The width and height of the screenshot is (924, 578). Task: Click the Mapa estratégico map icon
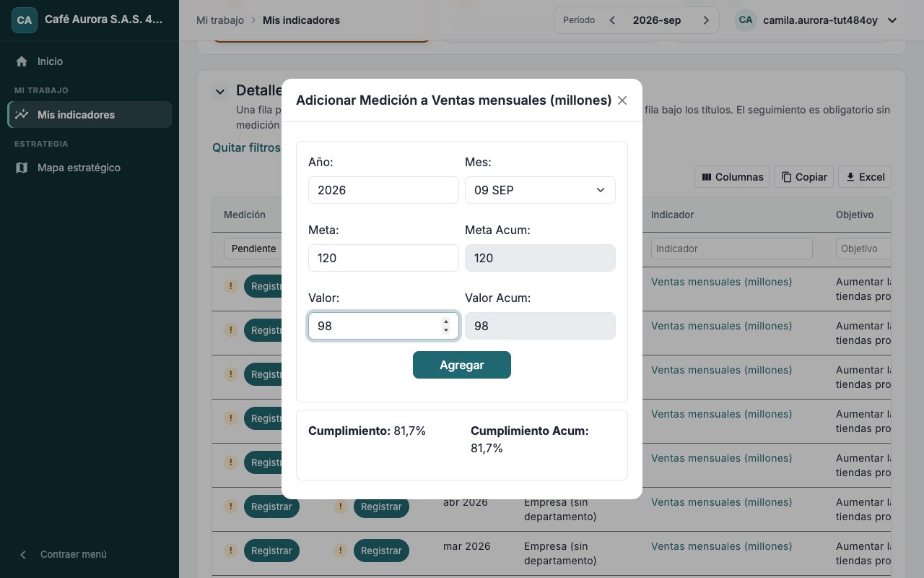(22, 168)
